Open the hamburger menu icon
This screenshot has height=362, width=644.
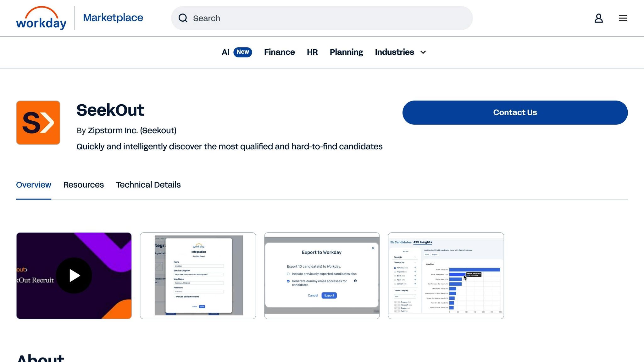(x=623, y=18)
